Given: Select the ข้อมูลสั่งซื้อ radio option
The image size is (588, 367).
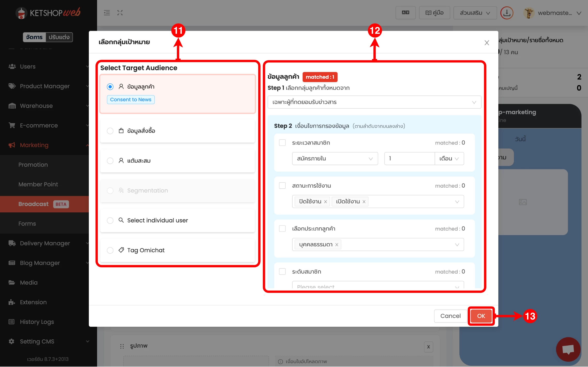Looking at the screenshot, I should [110, 131].
